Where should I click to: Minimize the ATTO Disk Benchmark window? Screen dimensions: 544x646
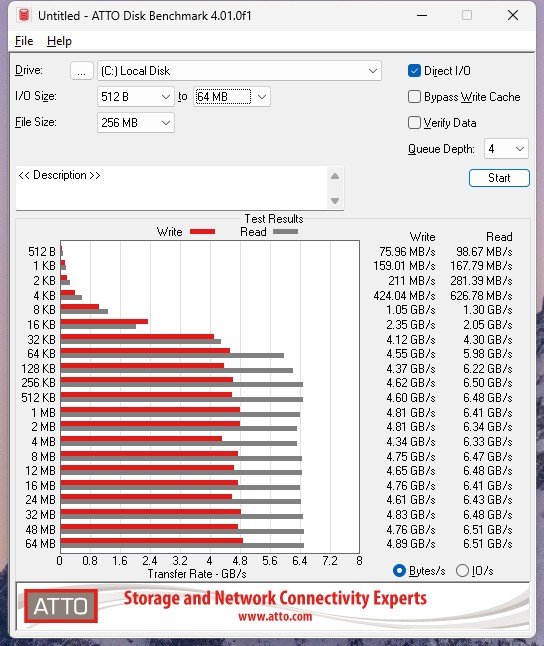tap(422, 16)
